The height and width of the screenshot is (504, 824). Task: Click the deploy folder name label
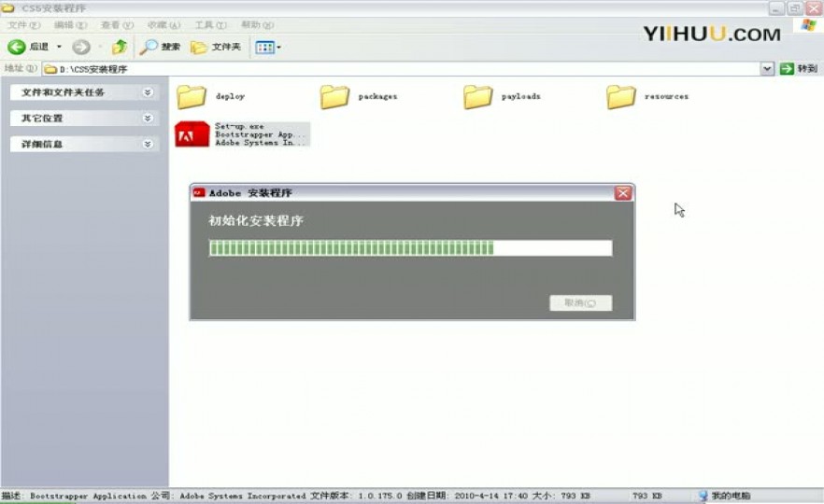click(x=230, y=97)
